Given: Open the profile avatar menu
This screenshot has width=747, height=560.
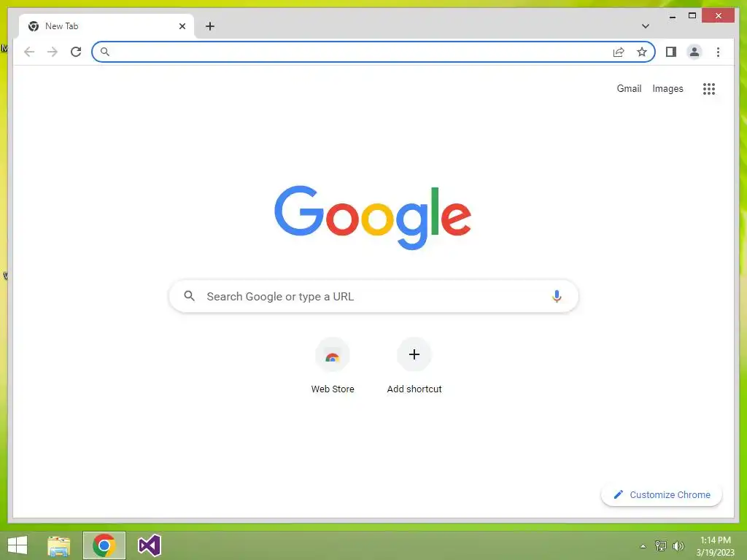Looking at the screenshot, I should (694, 52).
